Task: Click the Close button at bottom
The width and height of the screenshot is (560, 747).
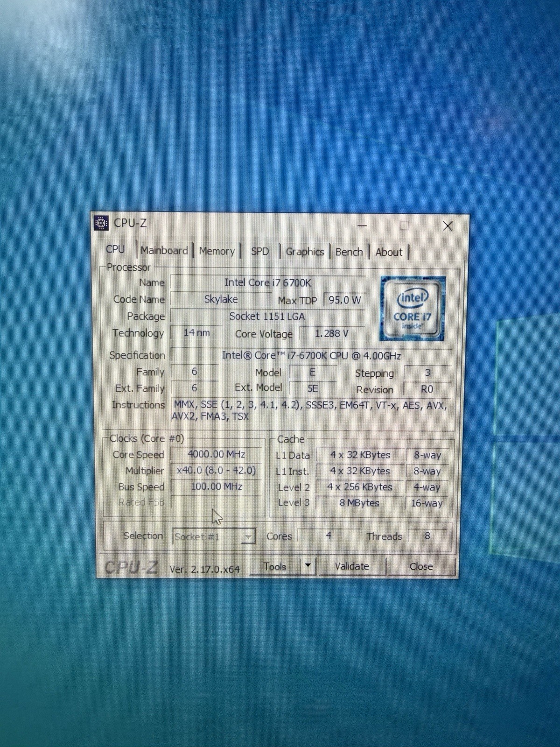Action: [421, 567]
